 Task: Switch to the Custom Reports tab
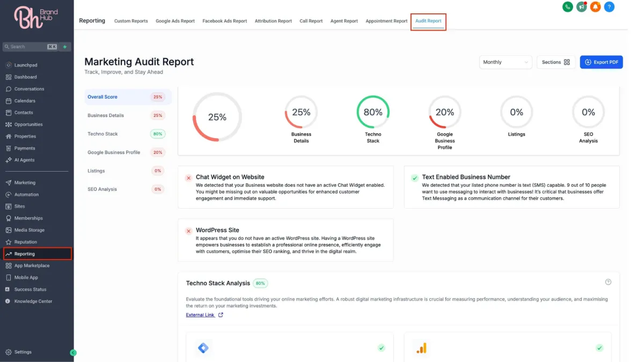[131, 21]
